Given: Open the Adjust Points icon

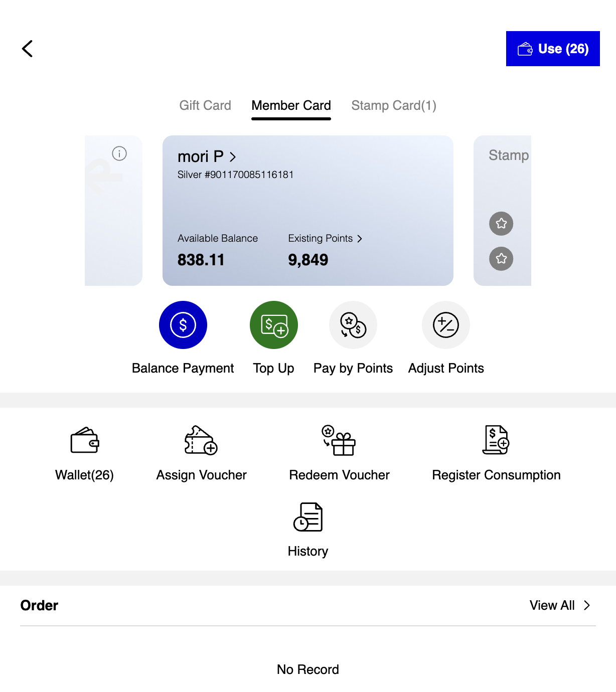Looking at the screenshot, I should pos(446,325).
